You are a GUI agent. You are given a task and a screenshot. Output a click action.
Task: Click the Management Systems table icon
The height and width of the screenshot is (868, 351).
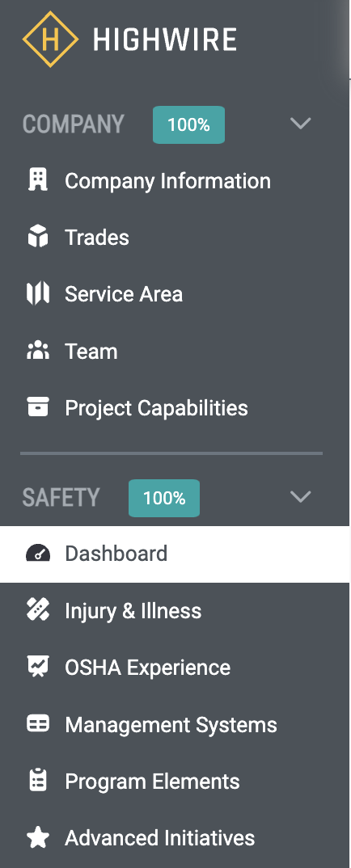(x=38, y=724)
